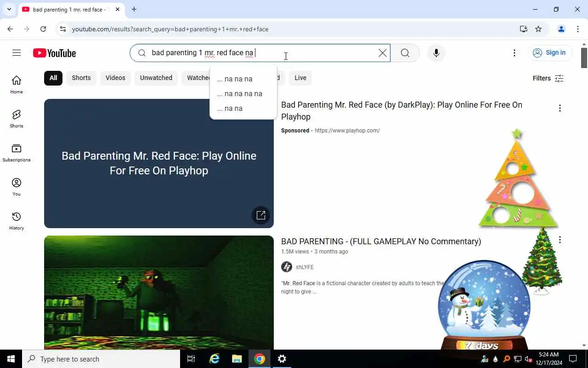Image resolution: width=588 pixels, height=368 pixels.
Task: Click the shLYFE channel avatar
Action: [287, 267]
